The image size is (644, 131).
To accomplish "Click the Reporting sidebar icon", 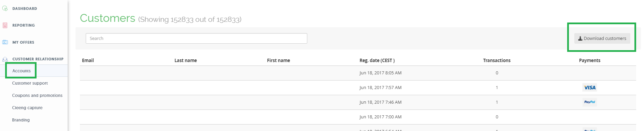I will 5,25.
